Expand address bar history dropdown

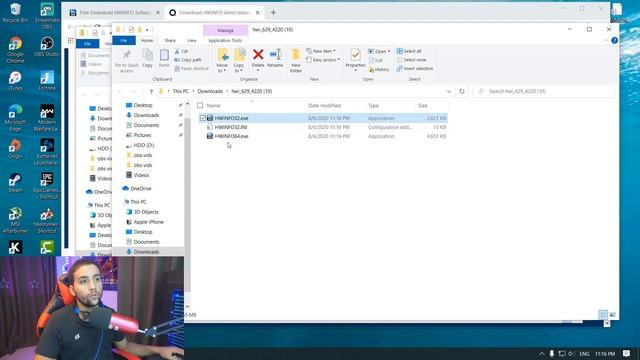(449, 91)
